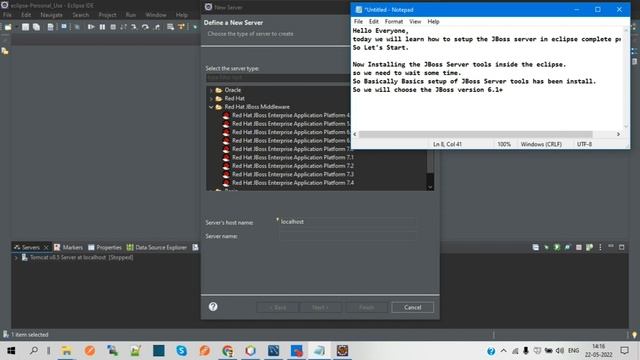Click the tip light bulb icon in status bar

point(634,335)
